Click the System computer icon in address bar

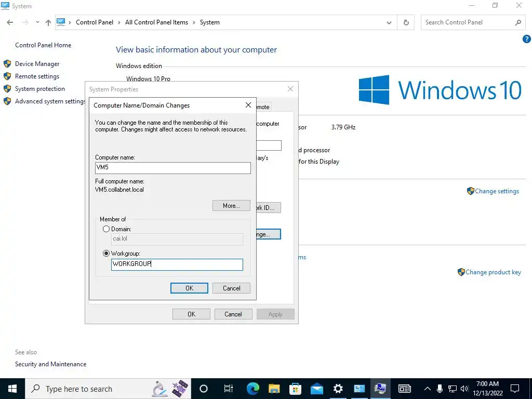[61, 22]
